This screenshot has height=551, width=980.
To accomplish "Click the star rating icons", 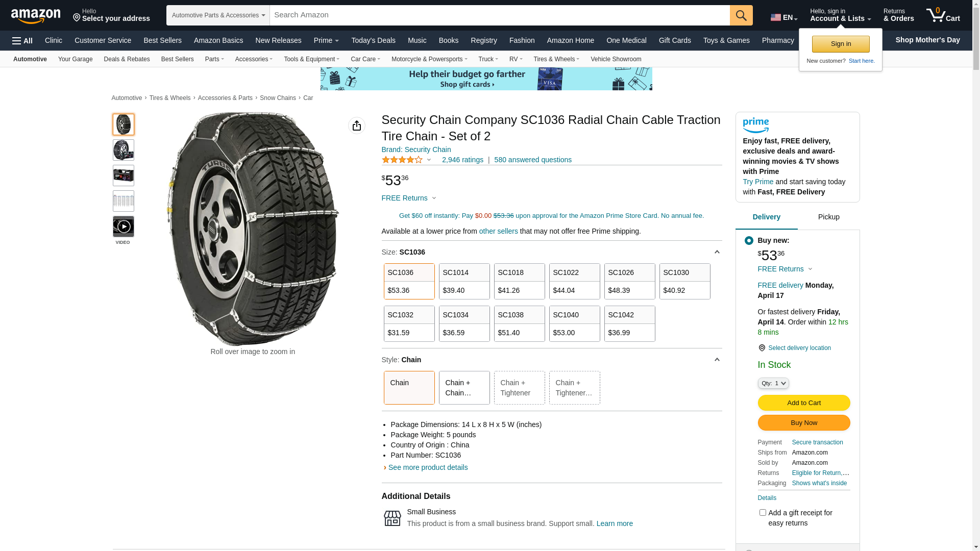I will [402, 160].
